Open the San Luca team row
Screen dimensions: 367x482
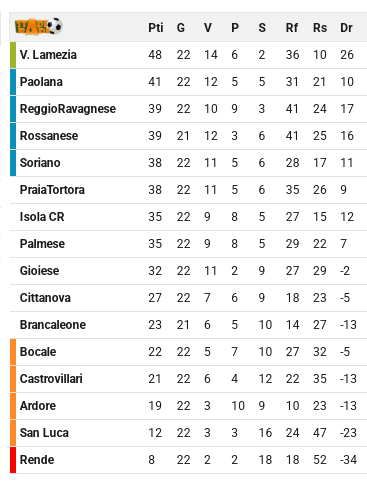pyautogui.click(x=188, y=433)
